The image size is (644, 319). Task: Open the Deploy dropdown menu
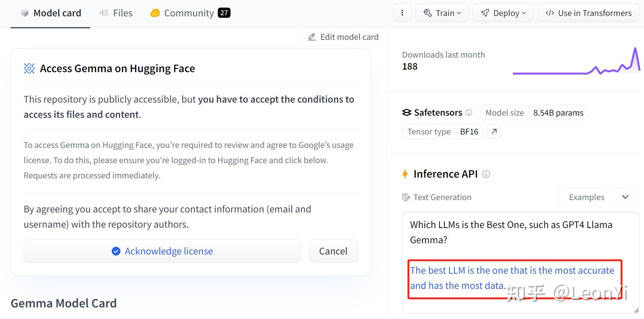point(503,13)
